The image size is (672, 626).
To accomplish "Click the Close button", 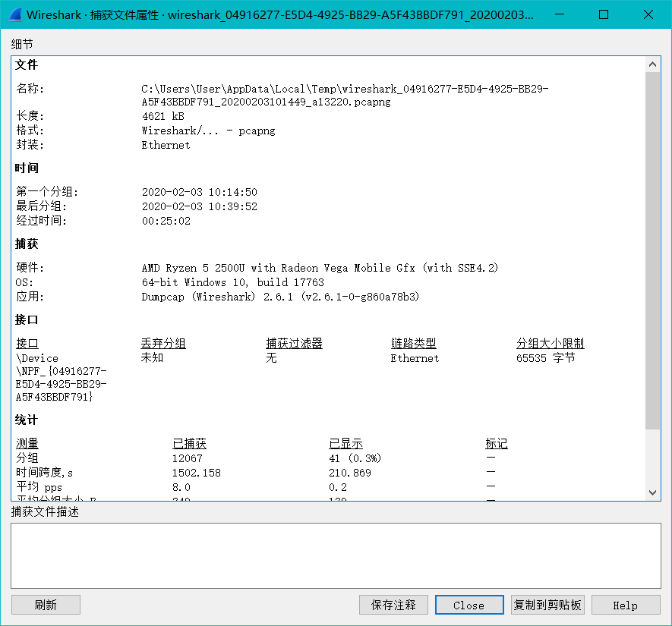I will point(469,605).
